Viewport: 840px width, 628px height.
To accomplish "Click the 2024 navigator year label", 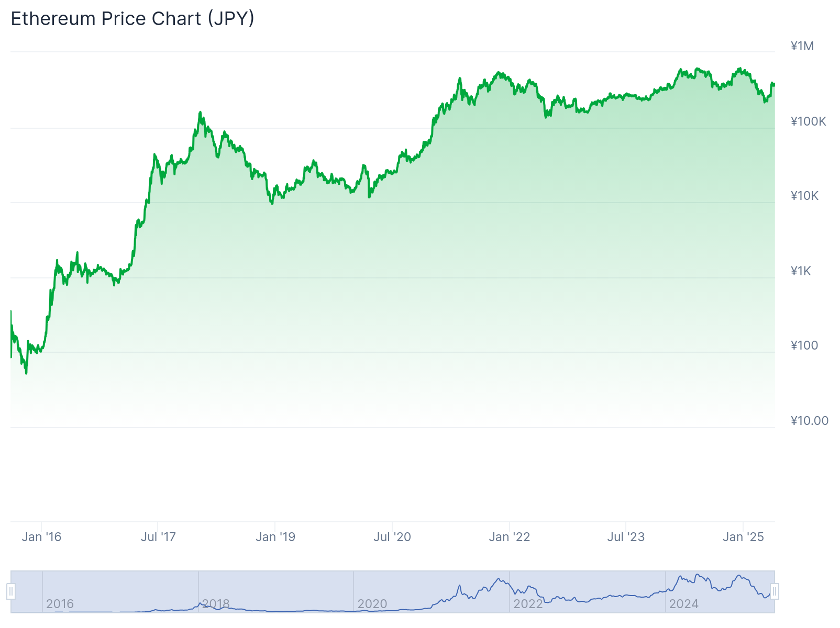I will (x=684, y=604).
